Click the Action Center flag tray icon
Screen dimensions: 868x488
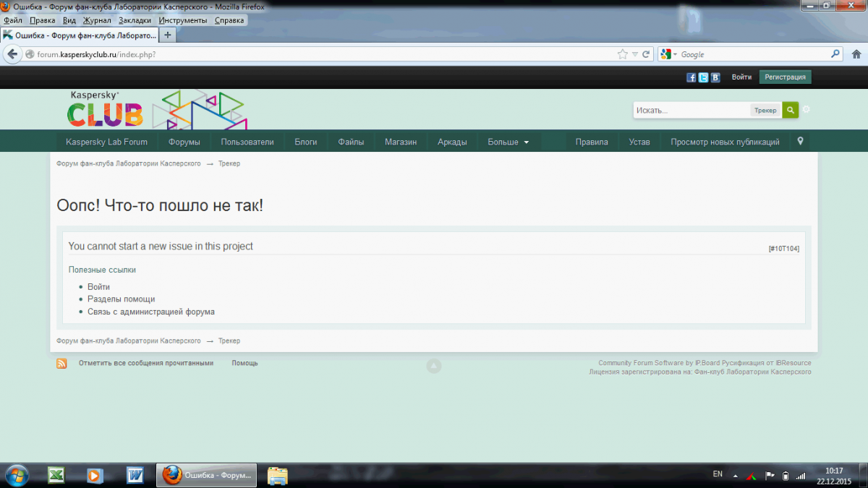coord(770,476)
